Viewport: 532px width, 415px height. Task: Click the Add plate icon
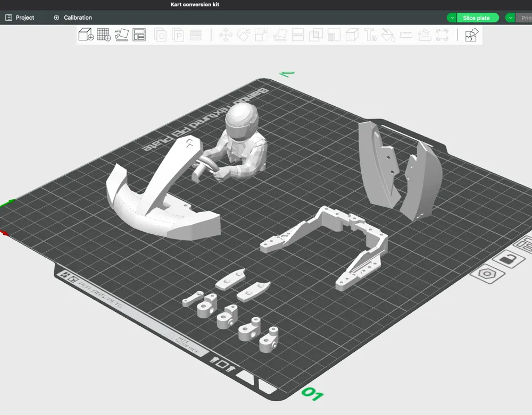click(x=103, y=35)
